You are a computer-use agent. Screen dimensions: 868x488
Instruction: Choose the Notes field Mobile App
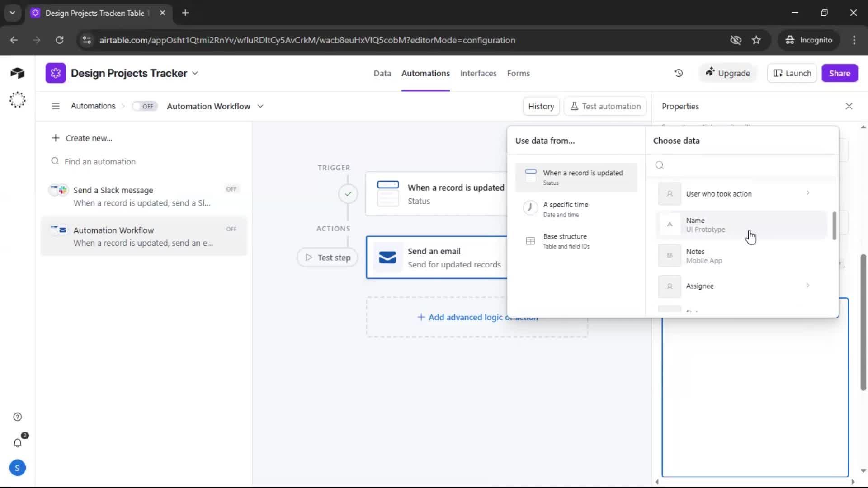741,256
